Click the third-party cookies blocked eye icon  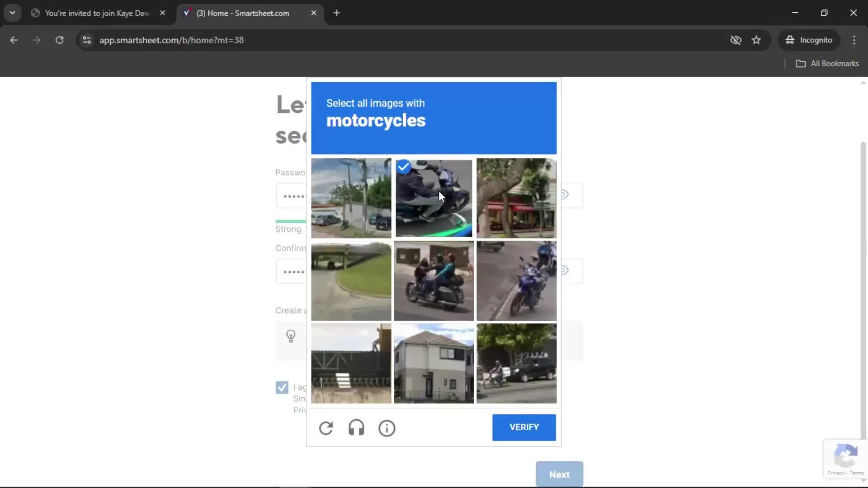(x=736, y=40)
